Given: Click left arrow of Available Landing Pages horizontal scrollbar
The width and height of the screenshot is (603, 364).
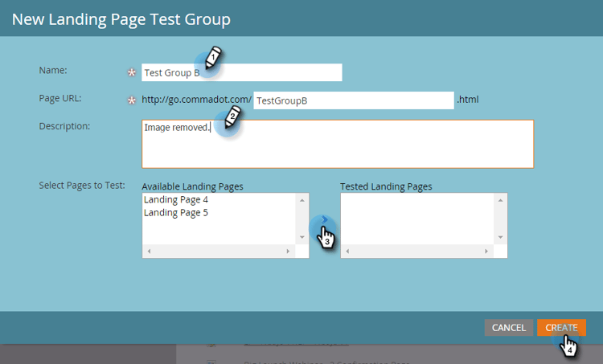Looking at the screenshot, I should pyautogui.click(x=150, y=251).
